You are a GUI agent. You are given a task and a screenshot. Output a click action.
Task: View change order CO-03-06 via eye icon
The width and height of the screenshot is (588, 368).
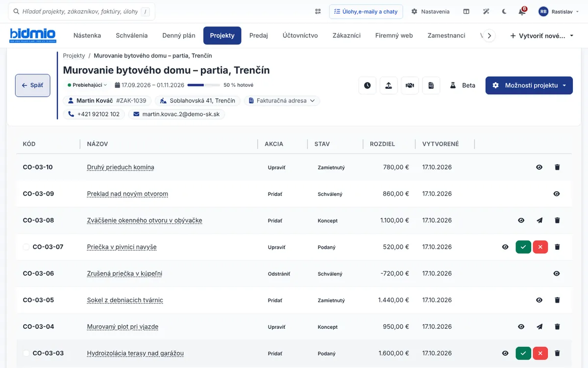tap(557, 273)
